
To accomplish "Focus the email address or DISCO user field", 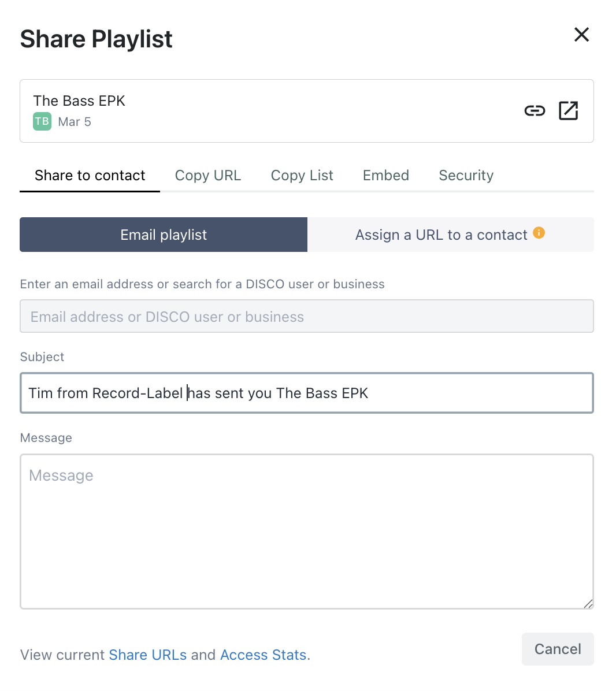I will click(x=307, y=317).
